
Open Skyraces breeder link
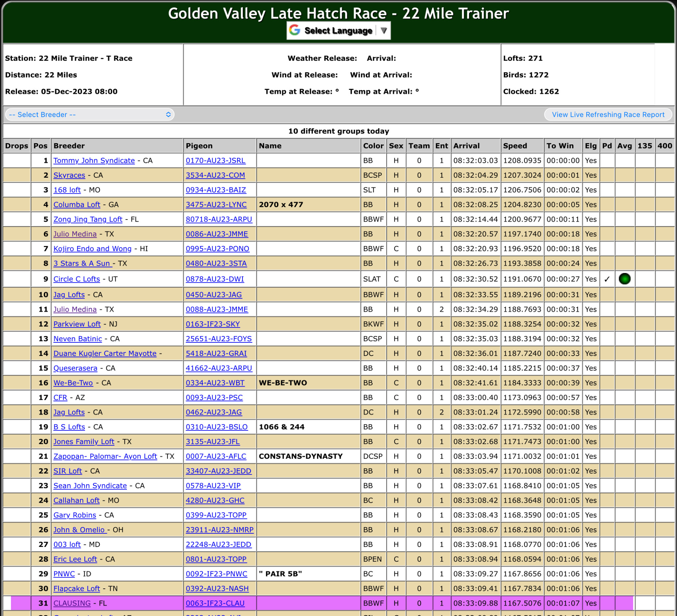pyautogui.click(x=69, y=175)
